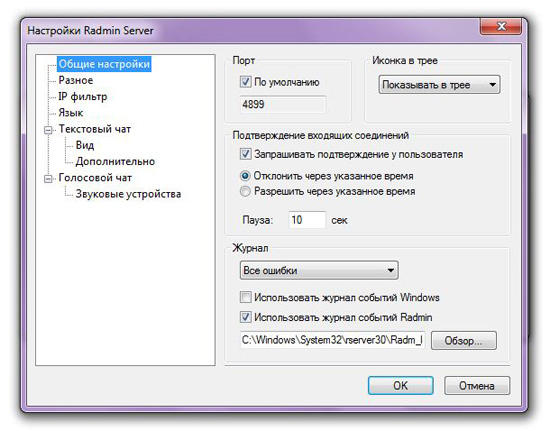Screen dimensions: 550x431
Task: Open the IP фильтр settings page
Action: 83,96
